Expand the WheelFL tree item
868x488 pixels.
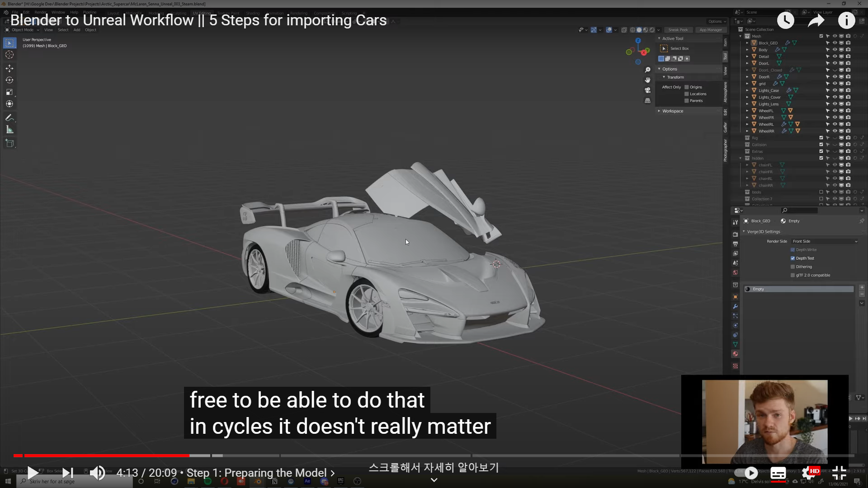(x=747, y=111)
